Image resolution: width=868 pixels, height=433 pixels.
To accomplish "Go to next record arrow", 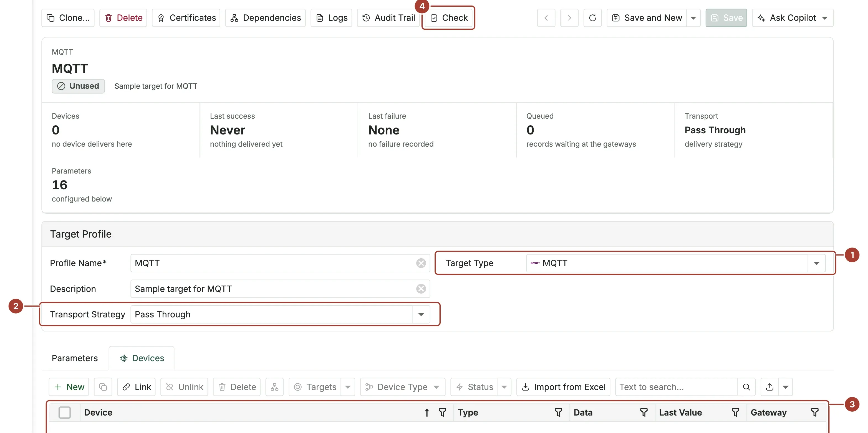I will 569,18.
